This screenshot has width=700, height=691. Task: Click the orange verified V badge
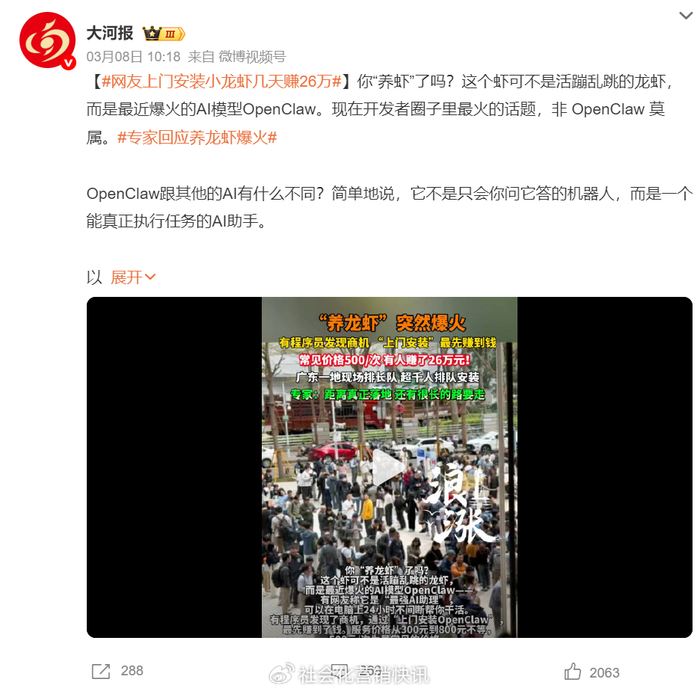point(68,63)
